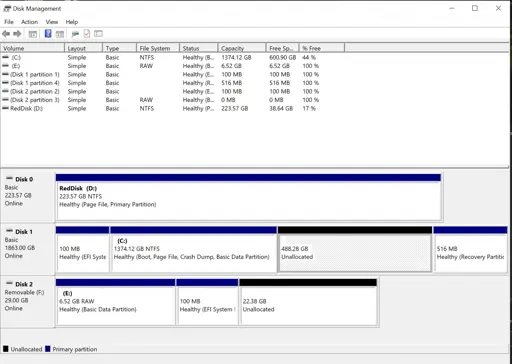Open the File menu
This screenshot has width=512, height=364.
(x=9, y=22)
